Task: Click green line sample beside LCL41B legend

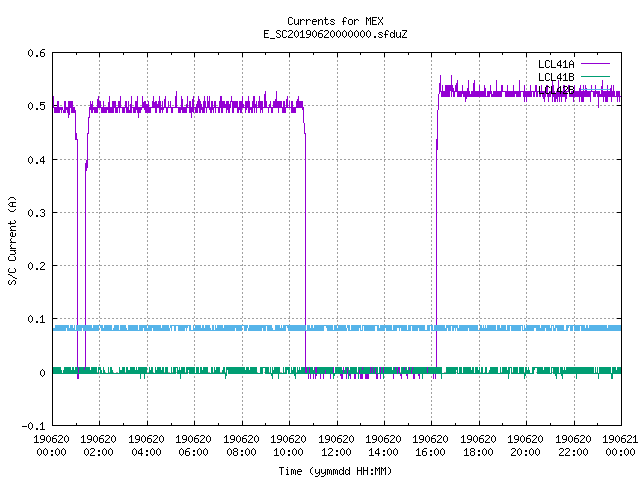Action: (595, 76)
